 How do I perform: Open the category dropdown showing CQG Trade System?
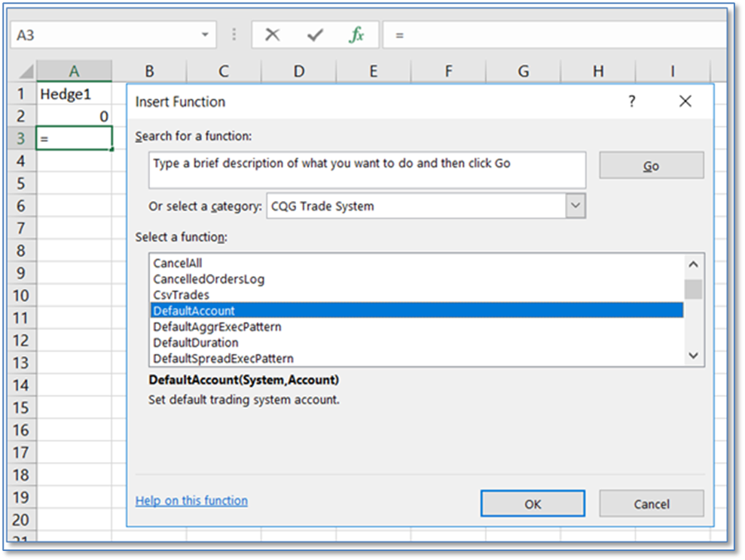pyautogui.click(x=575, y=205)
